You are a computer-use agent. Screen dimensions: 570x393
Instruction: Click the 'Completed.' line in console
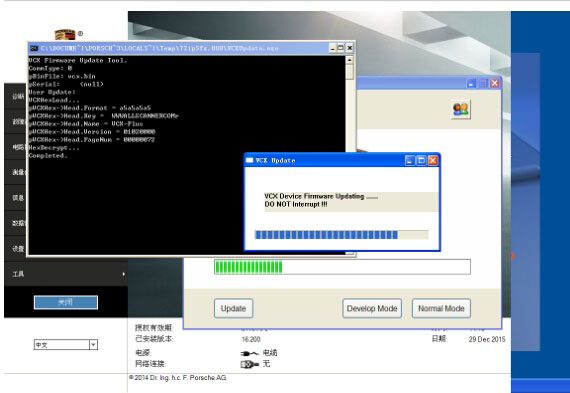pos(48,156)
